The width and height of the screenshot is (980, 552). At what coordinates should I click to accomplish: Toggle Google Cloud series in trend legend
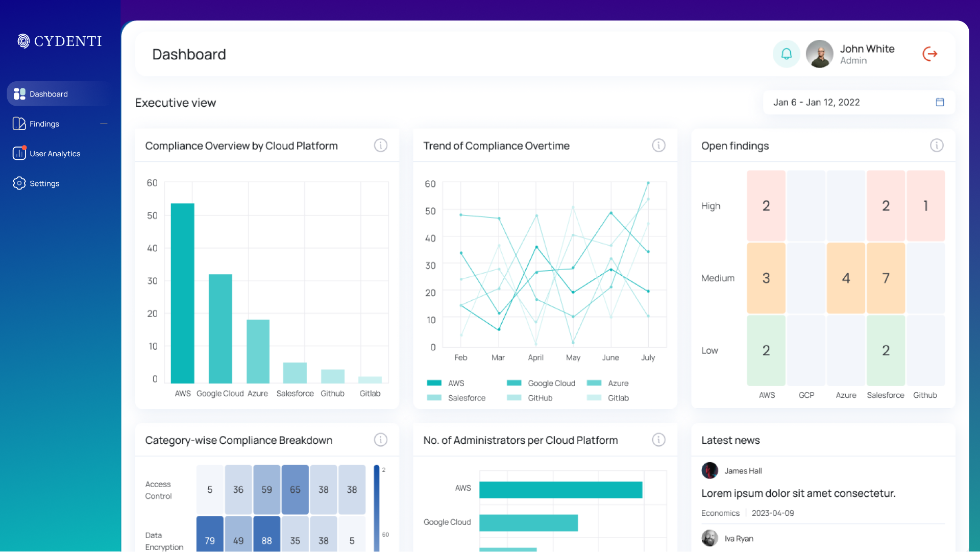click(x=541, y=383)
